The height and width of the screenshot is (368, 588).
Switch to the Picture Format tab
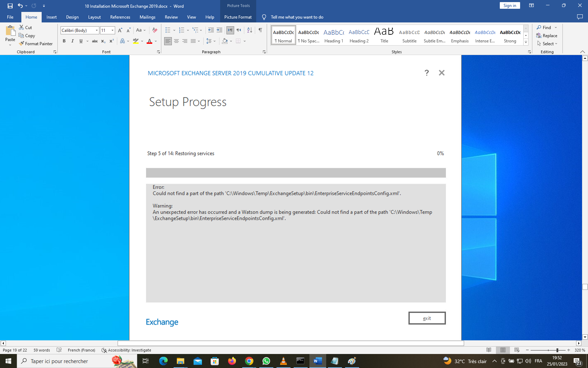click(238, 17)
